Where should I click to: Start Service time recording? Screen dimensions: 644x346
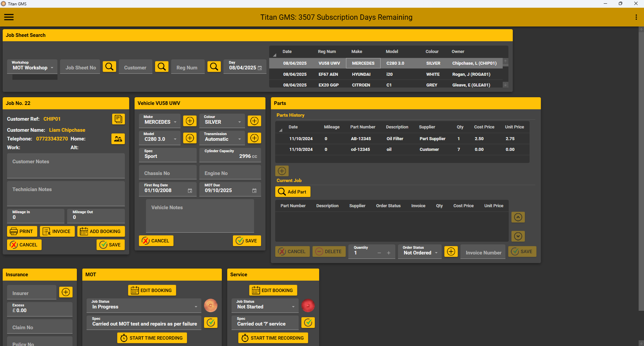[273, 338]
